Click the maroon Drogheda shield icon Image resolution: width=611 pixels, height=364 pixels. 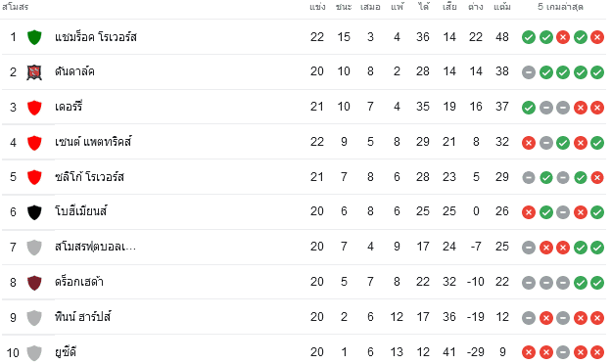click(x=34, y=282)
